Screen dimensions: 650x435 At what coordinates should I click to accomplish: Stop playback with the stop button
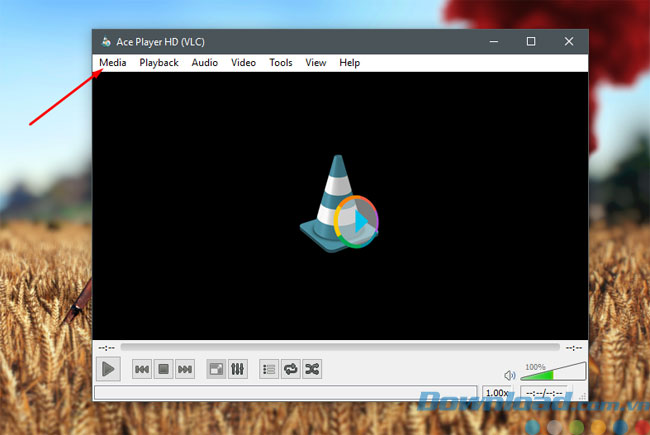[163, 369]
